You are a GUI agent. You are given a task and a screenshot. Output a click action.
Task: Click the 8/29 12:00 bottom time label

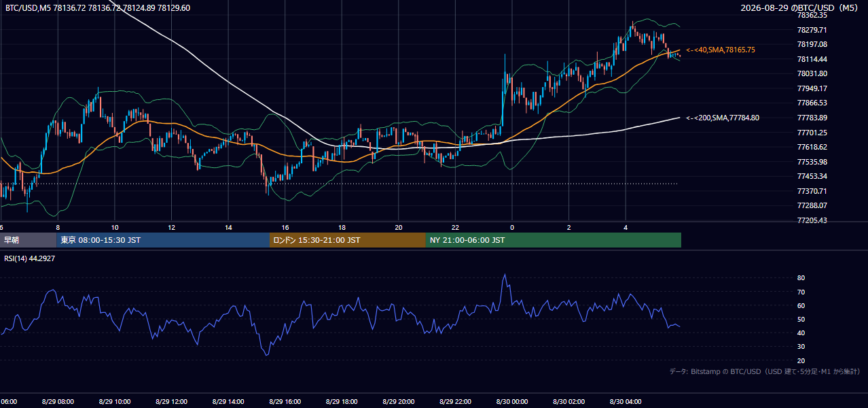click(x=171, y=402)
